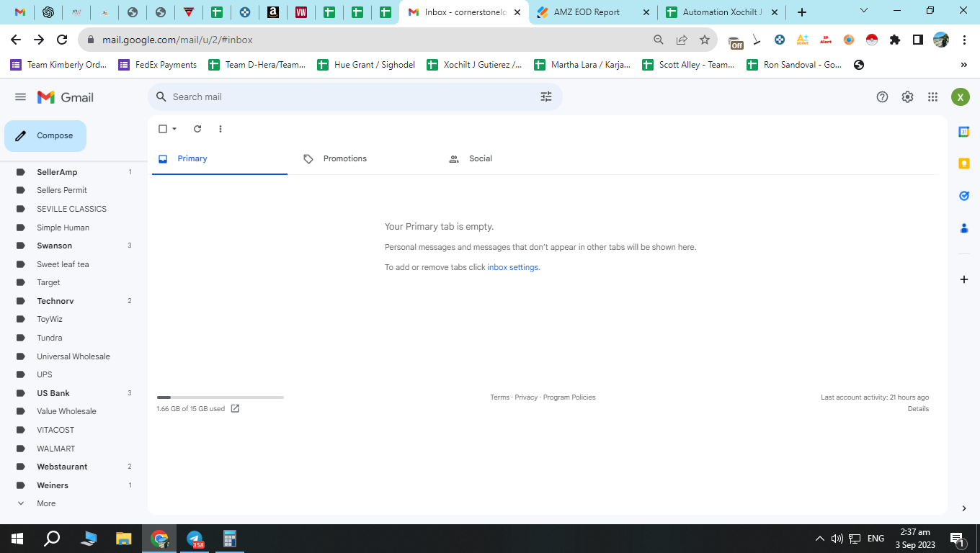This screenshot has height=553, width=980.
Task: Open the Gmail main menu hamburger icon
Action: 20,97
